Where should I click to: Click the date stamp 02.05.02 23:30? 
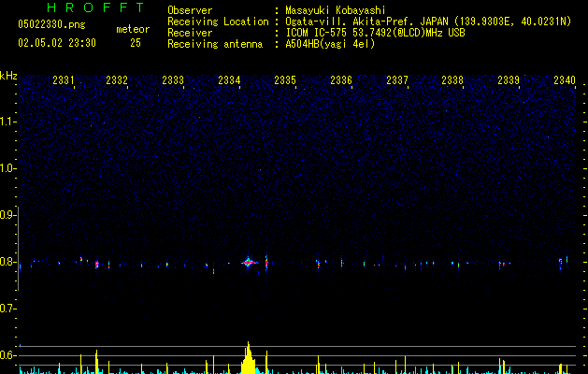click(57, 43)
